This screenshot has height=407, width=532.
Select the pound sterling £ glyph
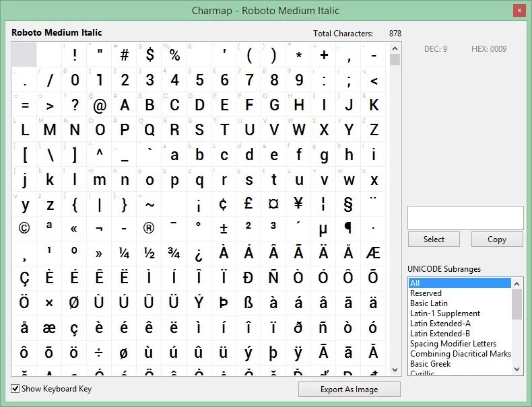pos(249,204)
